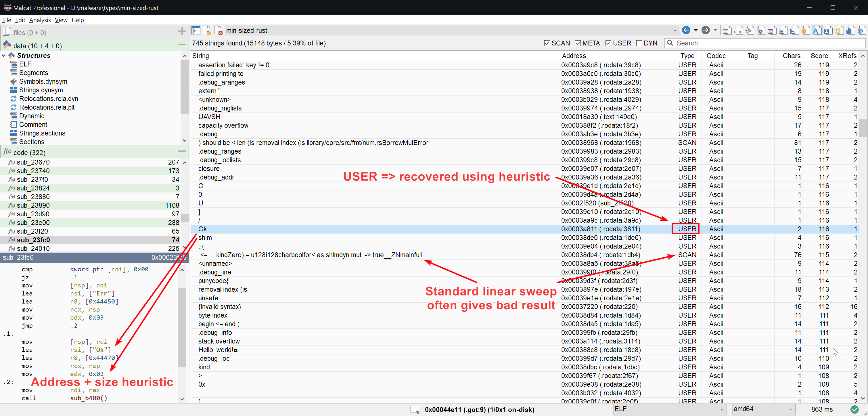Image resolution: width=868 pixels, height=416 pixels.
Task: Click the magnifier icon in Search
Action: point(670,43)
